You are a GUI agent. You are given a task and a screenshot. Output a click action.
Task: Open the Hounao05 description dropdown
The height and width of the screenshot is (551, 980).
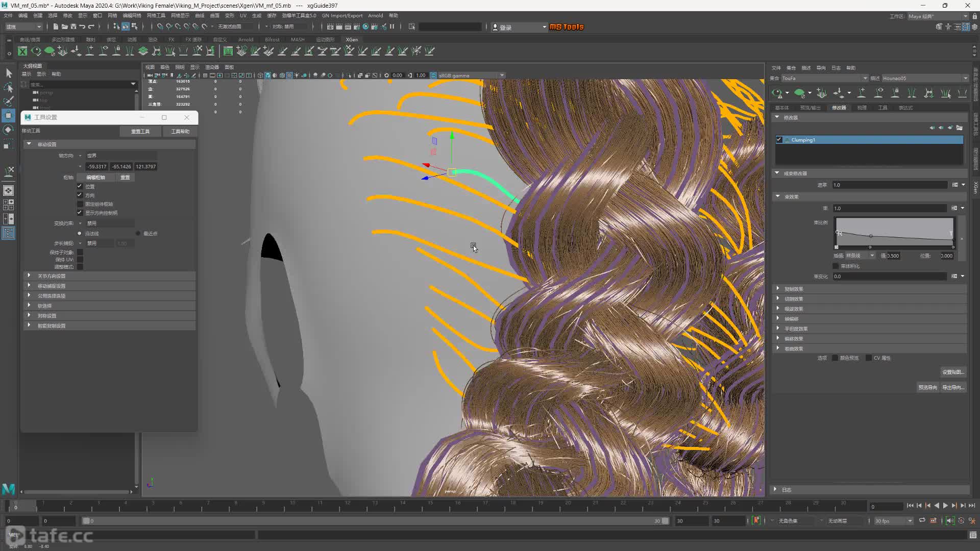click(925, 78)
